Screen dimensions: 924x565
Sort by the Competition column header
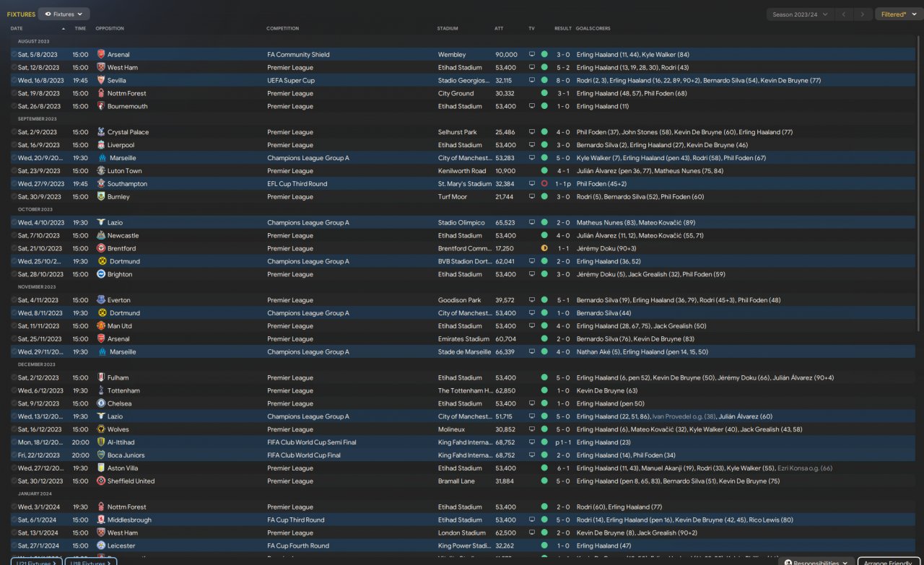tap(283, 29)
